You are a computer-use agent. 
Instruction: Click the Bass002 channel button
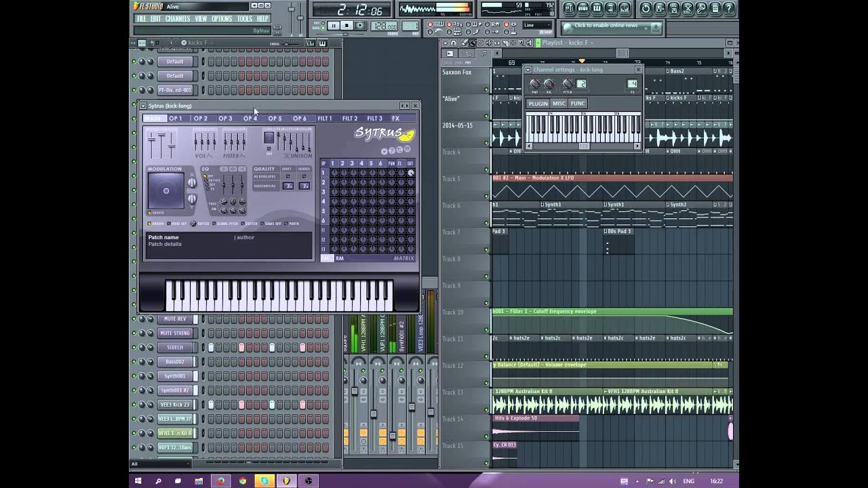click(175, 362)
